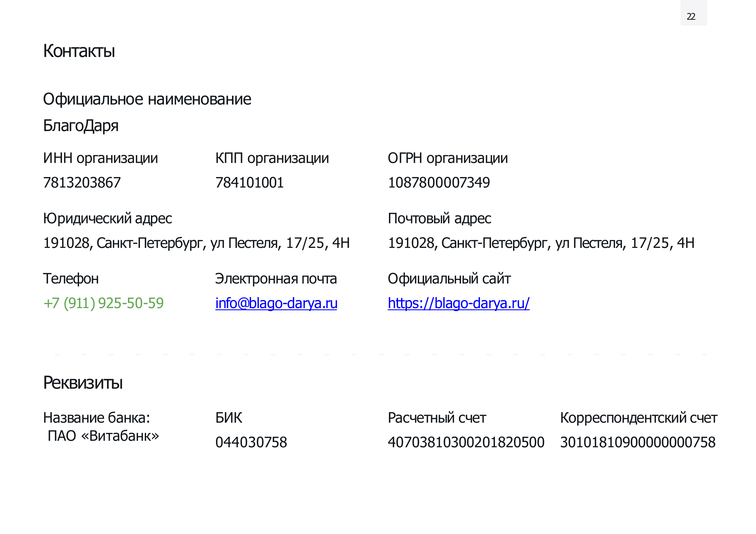Viewport: 756px width, 534px height.
Task: Click the Официальный сайт label
Action: coord(449,279)
